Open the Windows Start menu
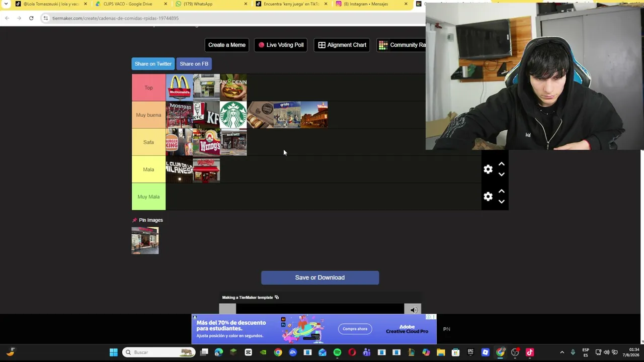Viewport: 644px width, 362px height. pyautogui.click(x=114, y=352)
